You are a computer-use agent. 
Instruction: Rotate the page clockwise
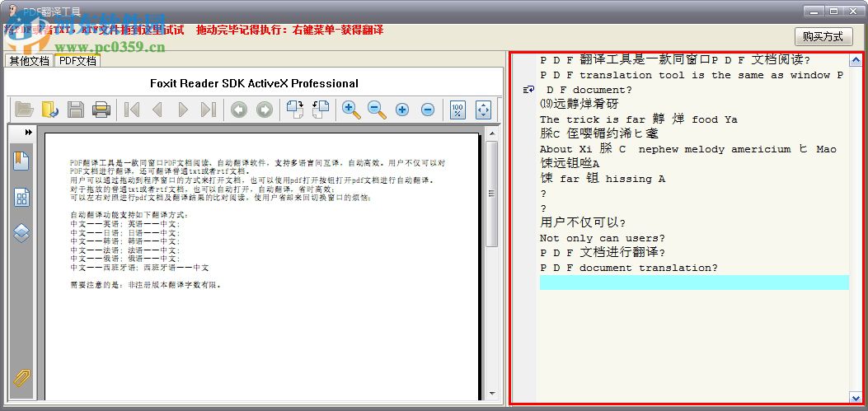[295, 110]
